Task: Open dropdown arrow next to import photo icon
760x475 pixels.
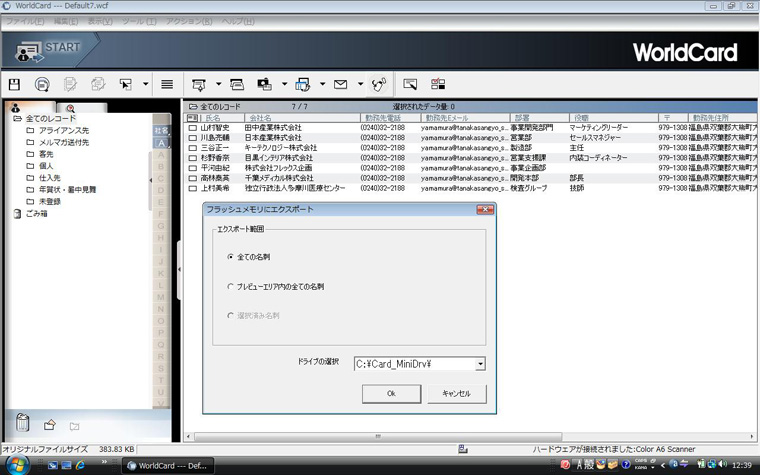Action: click(x=285, y=84)
